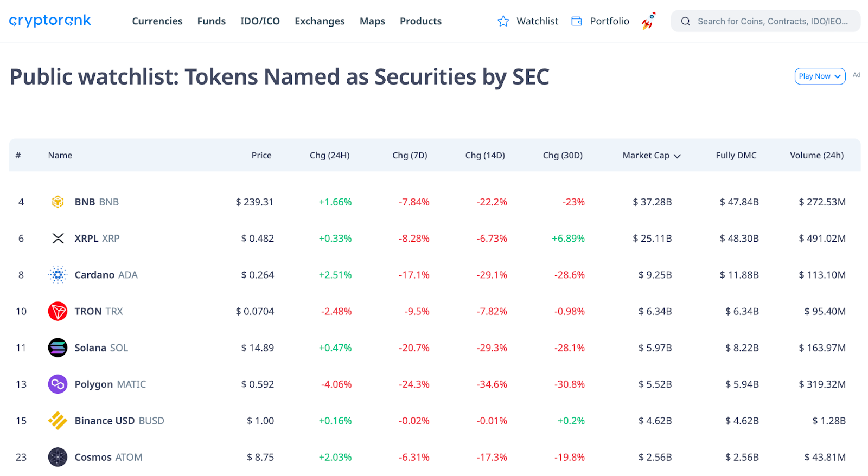Click the TRON coin logo icon
868x476 pixels.
tap(58, 311)
